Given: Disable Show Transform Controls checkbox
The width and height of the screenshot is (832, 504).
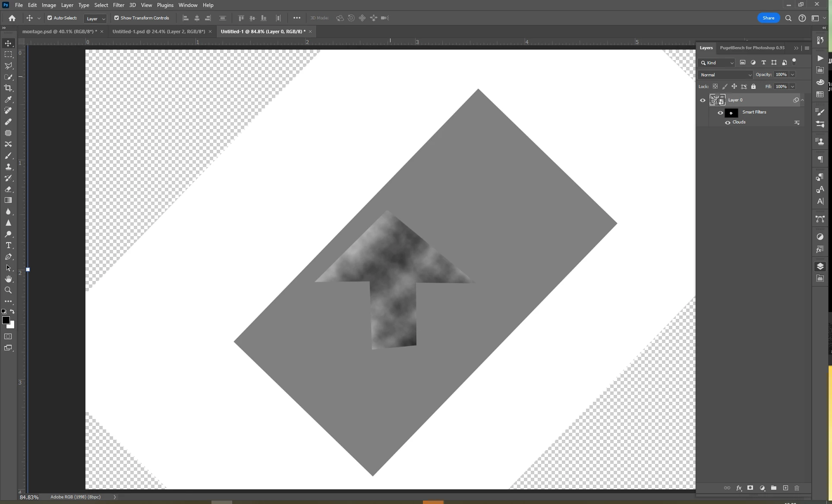Looking at the screenshot, I should pos(117,18).
